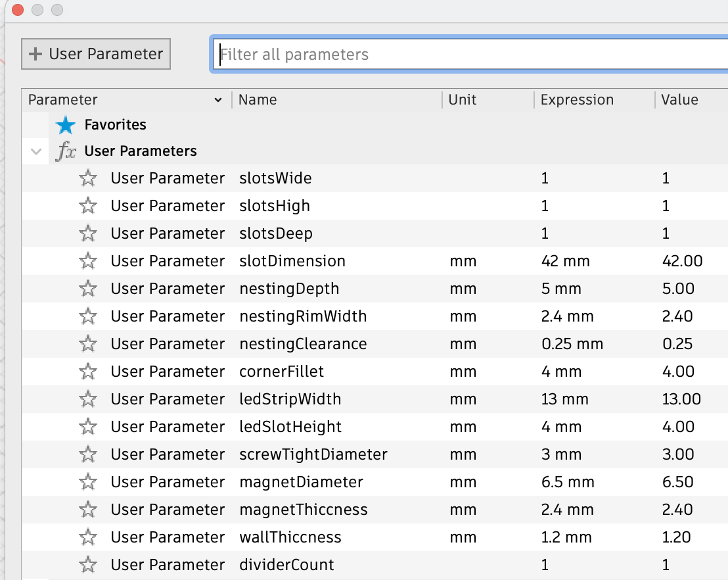
Task: Mark magnetDiameter as favorite via star
Action: (x=88, y=482)
